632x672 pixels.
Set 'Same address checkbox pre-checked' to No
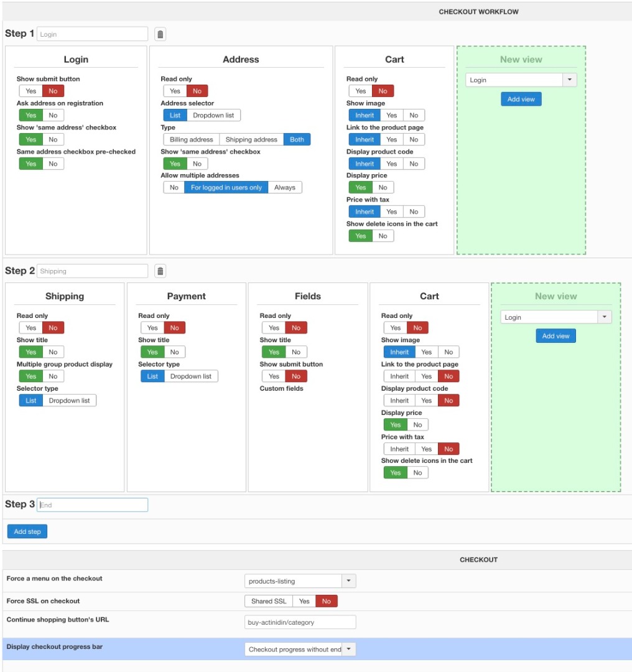click(x=53, y=164)
